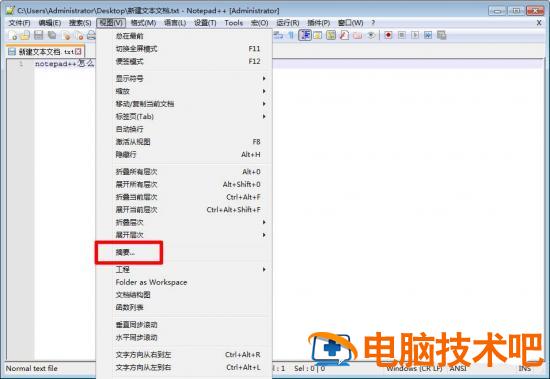550x379 pixels.
Task: Open the 格式(M) menu
Action: 143,23
